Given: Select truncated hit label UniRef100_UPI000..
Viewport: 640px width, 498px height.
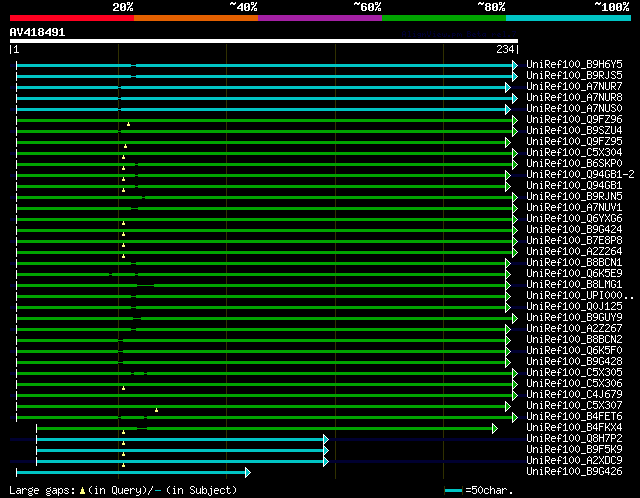Looking at the screenshot, I should pyautogui.click(x=580, y=296).
